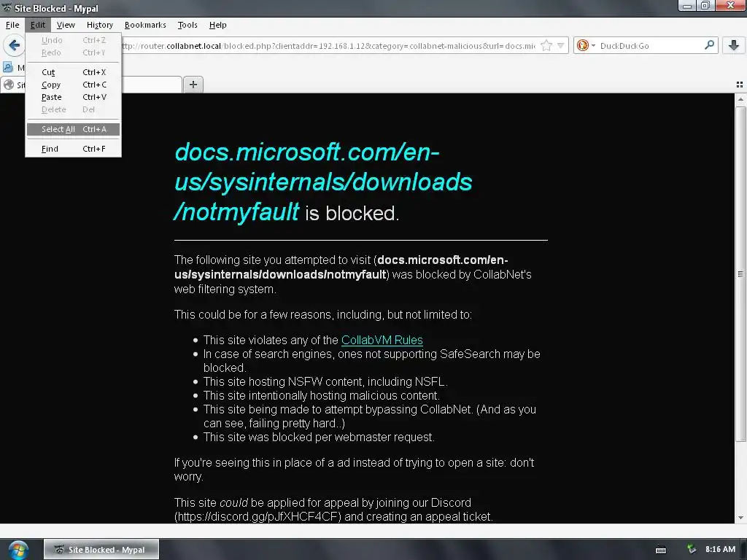Click the browser Back arrow button
The width and height of the screenshot is (747, 560).
click(15, 45)
